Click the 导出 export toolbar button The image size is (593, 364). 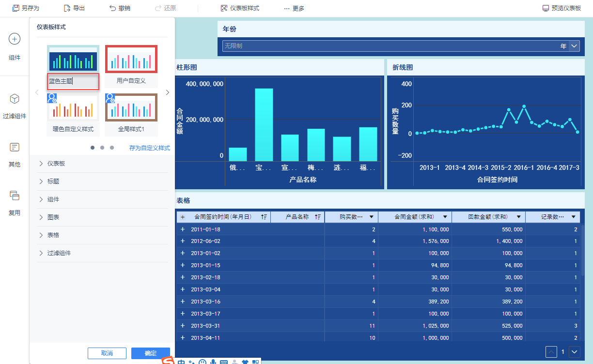74,8
